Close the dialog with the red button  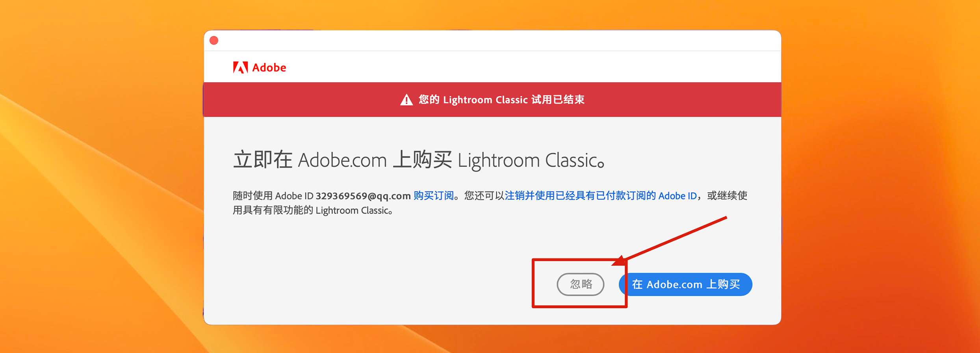click(x=214, y=41)
